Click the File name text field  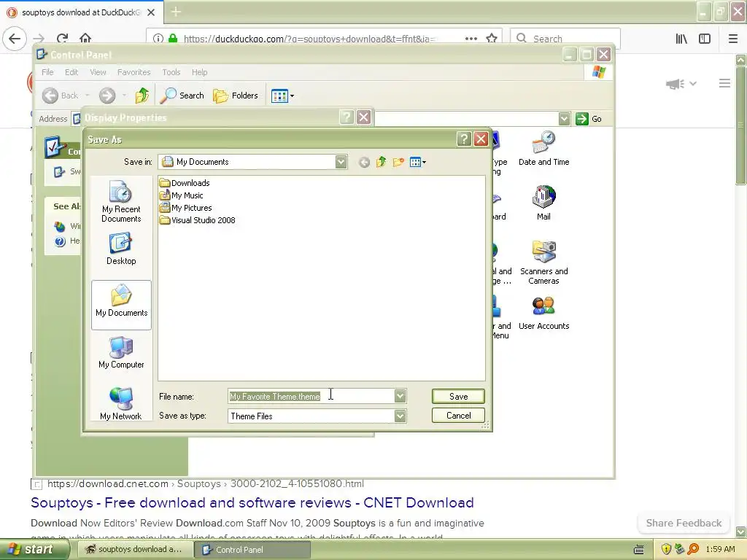click(311, 396)
